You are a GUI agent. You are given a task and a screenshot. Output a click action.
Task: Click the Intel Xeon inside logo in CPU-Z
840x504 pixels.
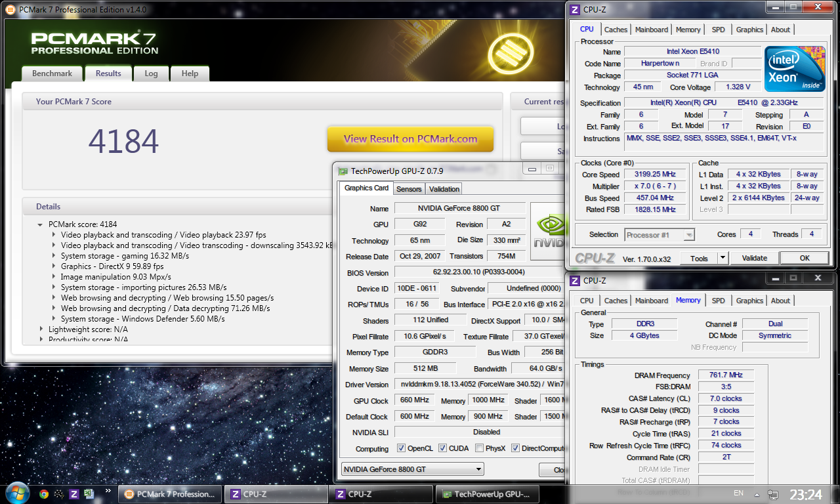coord(795,68)
